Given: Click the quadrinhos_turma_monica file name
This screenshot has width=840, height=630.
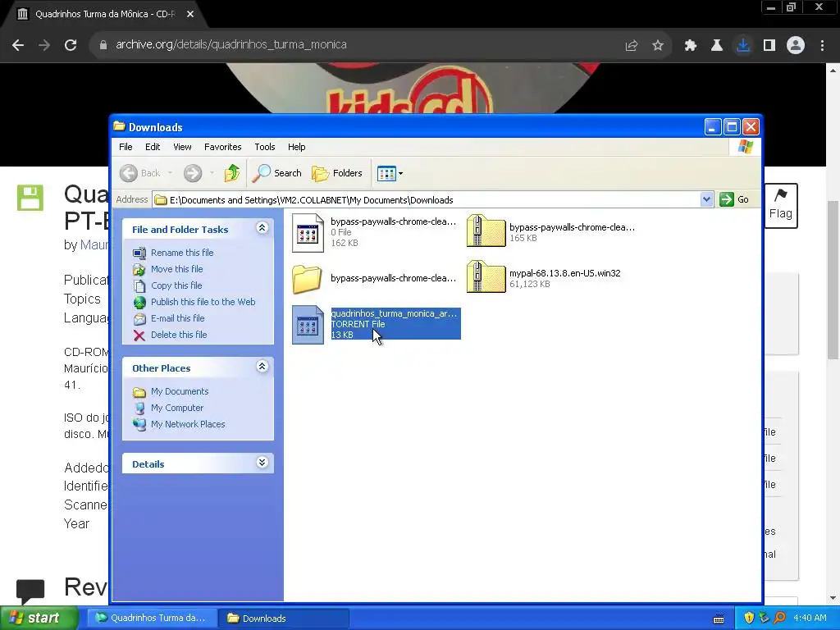Looking at the screenshot, I should 394,313.
